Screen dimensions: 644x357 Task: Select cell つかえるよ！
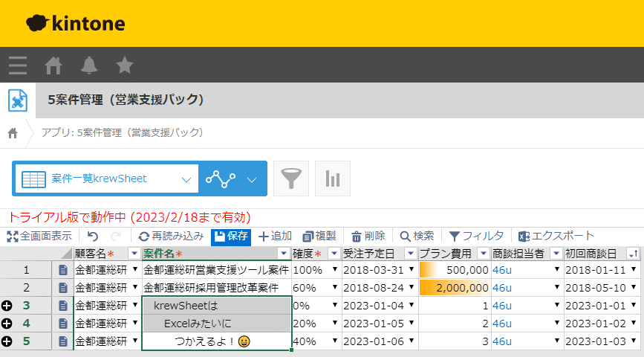click(x=216, y=341)
